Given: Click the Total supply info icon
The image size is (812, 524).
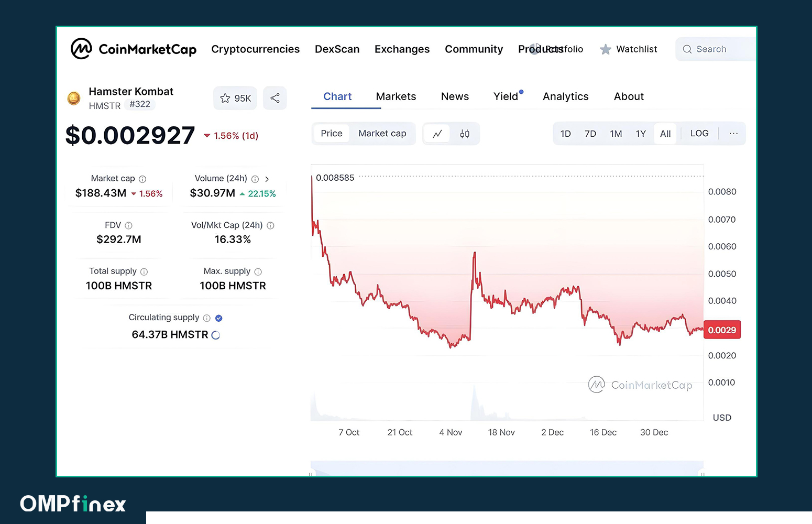Looking at the screenshot, I should [144, 272].
